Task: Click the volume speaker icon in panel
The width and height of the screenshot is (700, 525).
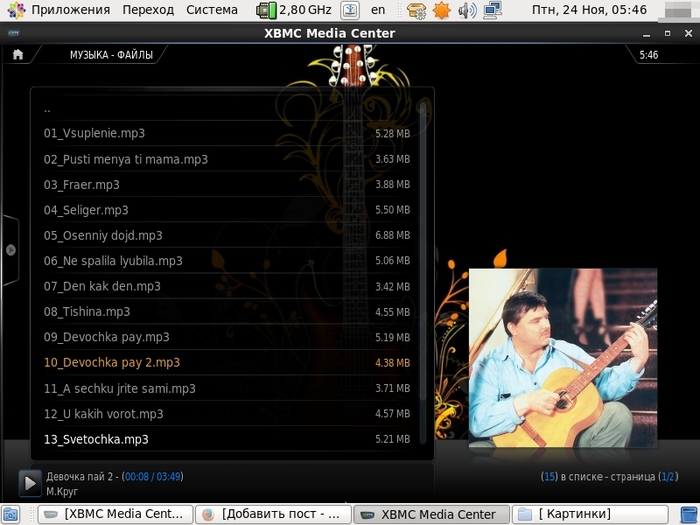Action: (x=466, y=10)
